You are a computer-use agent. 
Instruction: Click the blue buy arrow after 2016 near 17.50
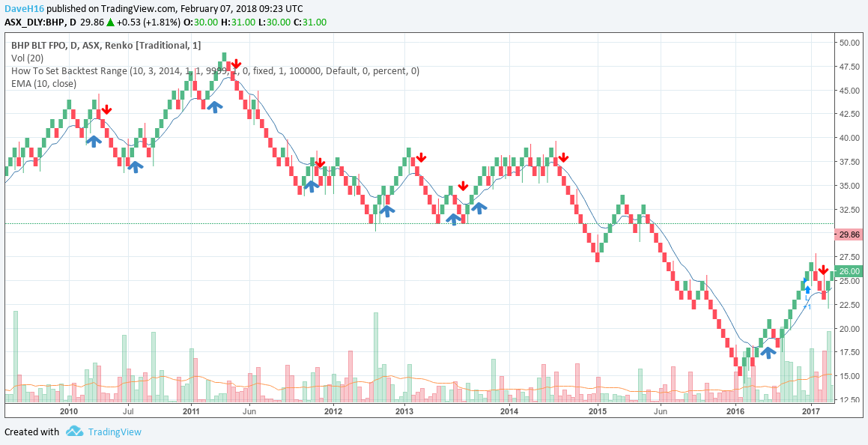click(767, 351)
